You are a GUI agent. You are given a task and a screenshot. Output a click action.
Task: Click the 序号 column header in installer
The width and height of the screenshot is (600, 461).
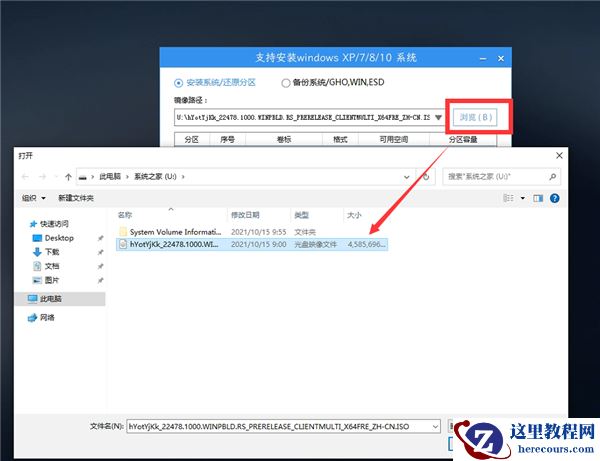coord(228,140)
